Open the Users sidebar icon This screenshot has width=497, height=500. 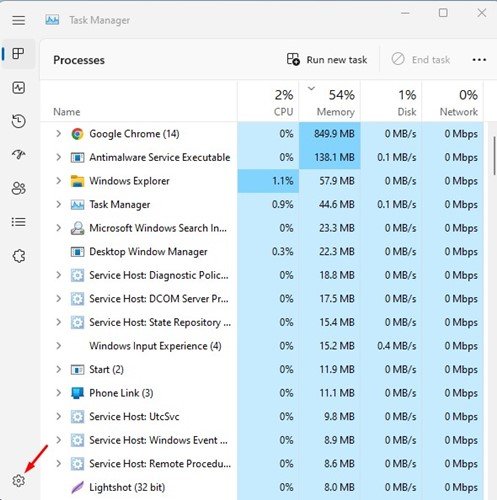click(18, 188)
